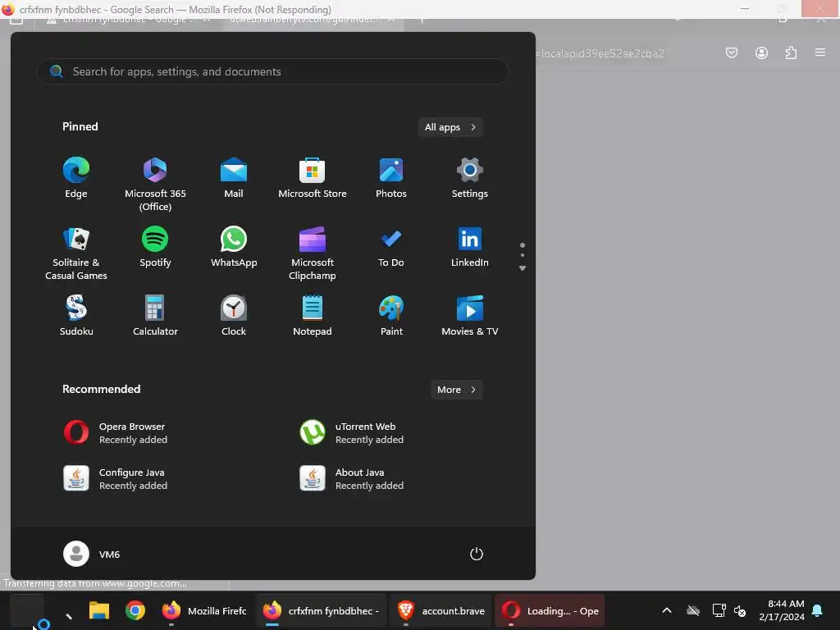Open Firefox account icon
This screenshot has height=630, width=840.
761,52
